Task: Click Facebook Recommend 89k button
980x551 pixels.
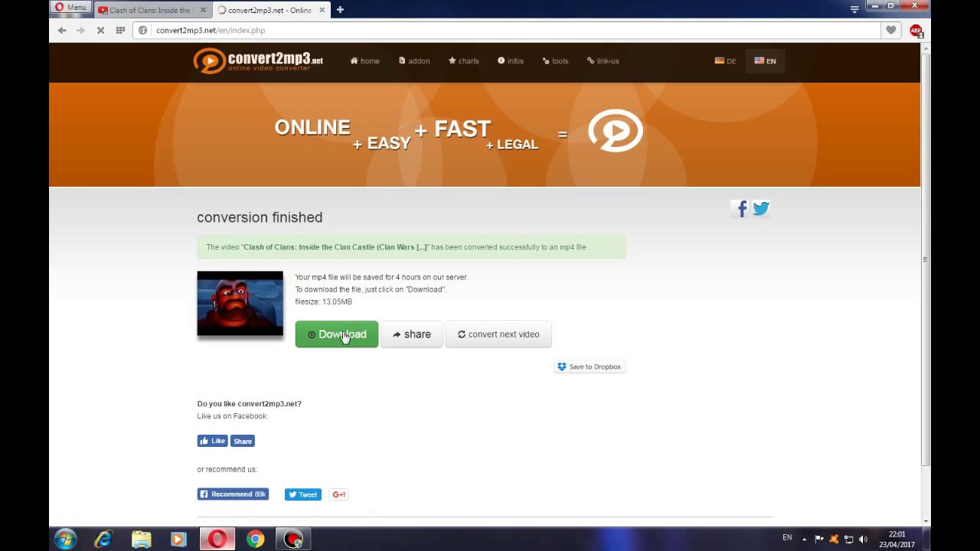Action: pos(233,494)
